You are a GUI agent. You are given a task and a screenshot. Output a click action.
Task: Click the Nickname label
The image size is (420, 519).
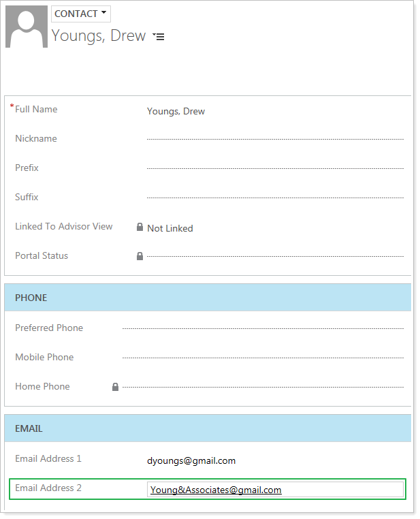[36, 138]
